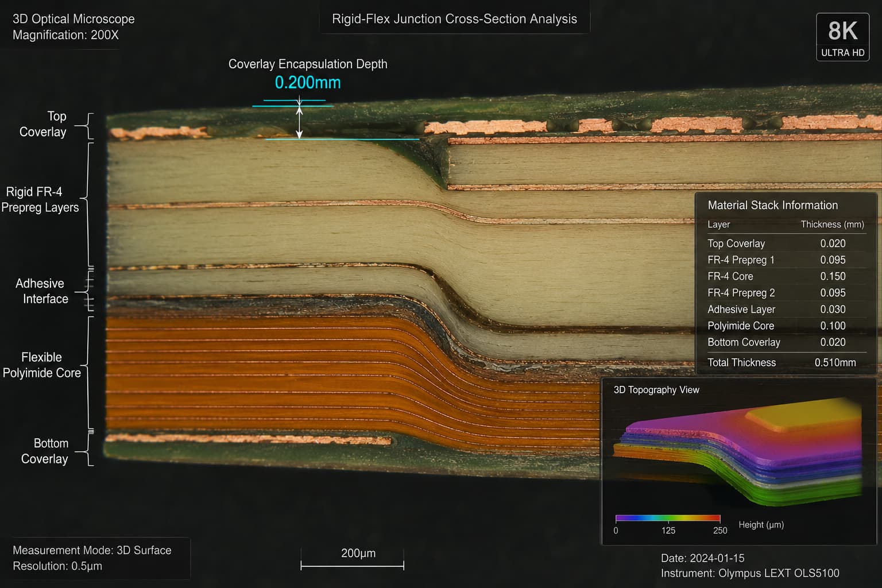Click the height color scale bar
Image resolution: width=882 pixels, height=588 pixels.
pyautogui.click(x=667, y=518)
